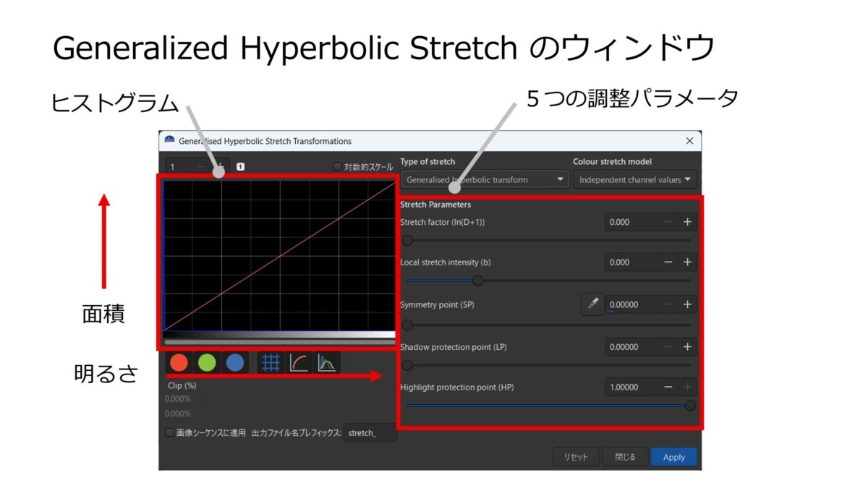The width and height of the screenshot is (868, 488).
Task: Click the Local stretch intensity slider handle
Action: (477, 281)
